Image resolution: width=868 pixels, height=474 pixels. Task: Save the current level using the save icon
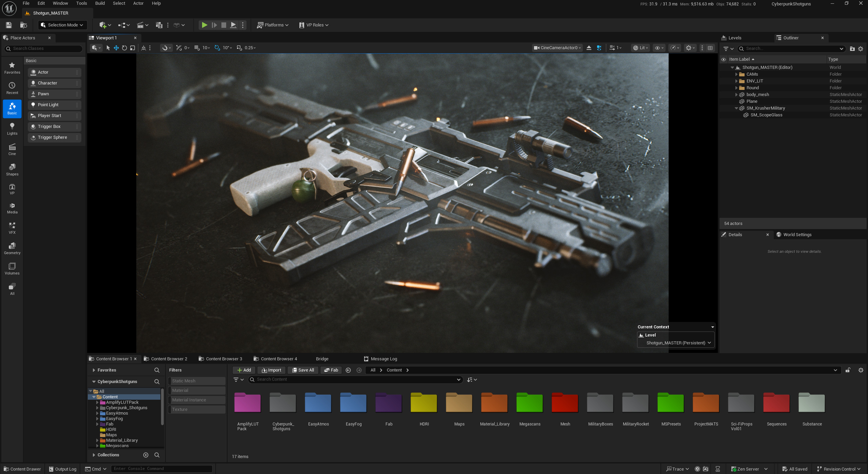pyautogui.click(x=8, y=25)
